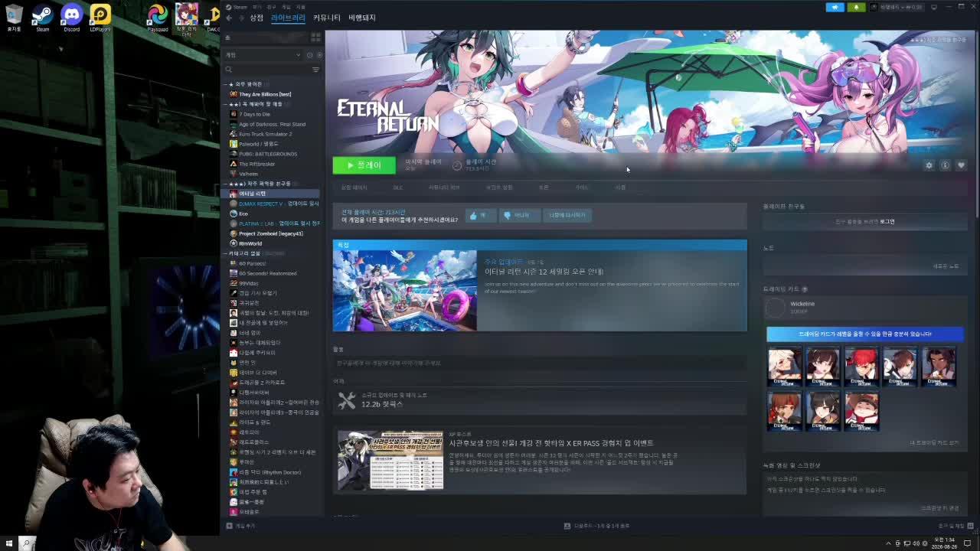Open the 비행돼지 profile tab
Screen dimensions: 980x551
coord(362,18)
